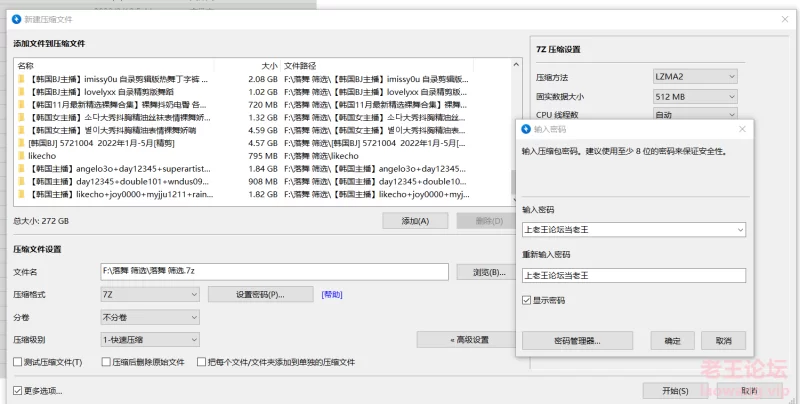The height and width of the screenshot is (404, 800).
Task: Expand the 输入密码 combo box arrow
Action: 740,230
